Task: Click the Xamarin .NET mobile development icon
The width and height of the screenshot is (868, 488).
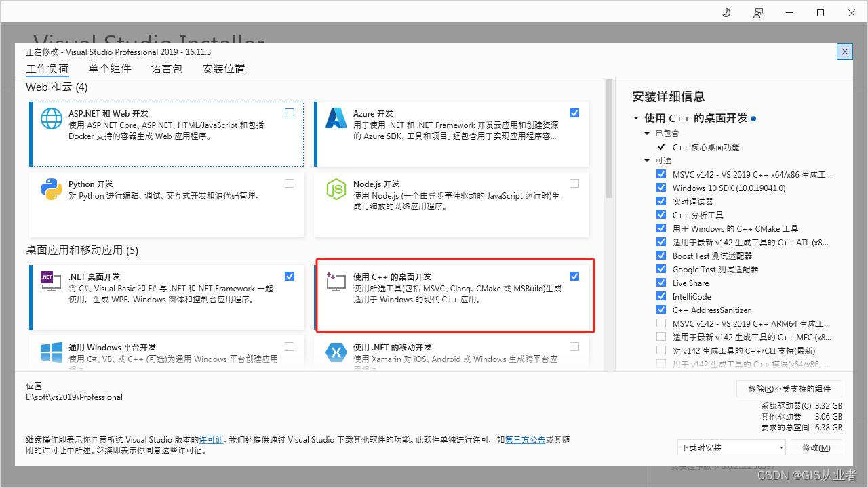Action: click(x=336, y=352)
